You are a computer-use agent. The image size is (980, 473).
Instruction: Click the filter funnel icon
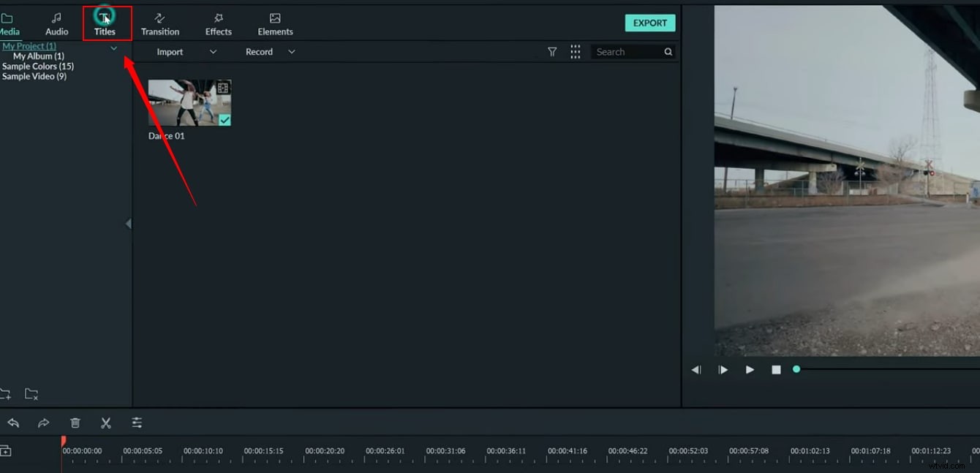click(552, 52)
